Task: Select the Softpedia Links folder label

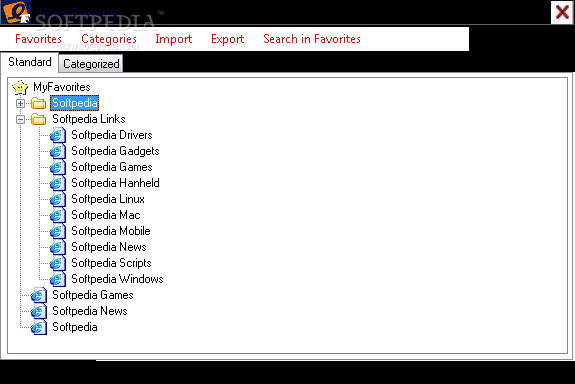Action: 89,119
